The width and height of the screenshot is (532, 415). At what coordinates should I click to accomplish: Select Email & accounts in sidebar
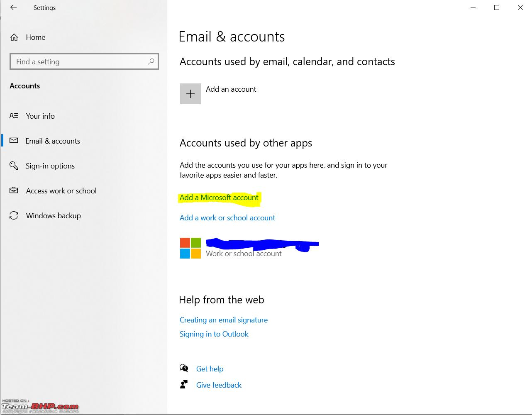click(x=53, y=141)
